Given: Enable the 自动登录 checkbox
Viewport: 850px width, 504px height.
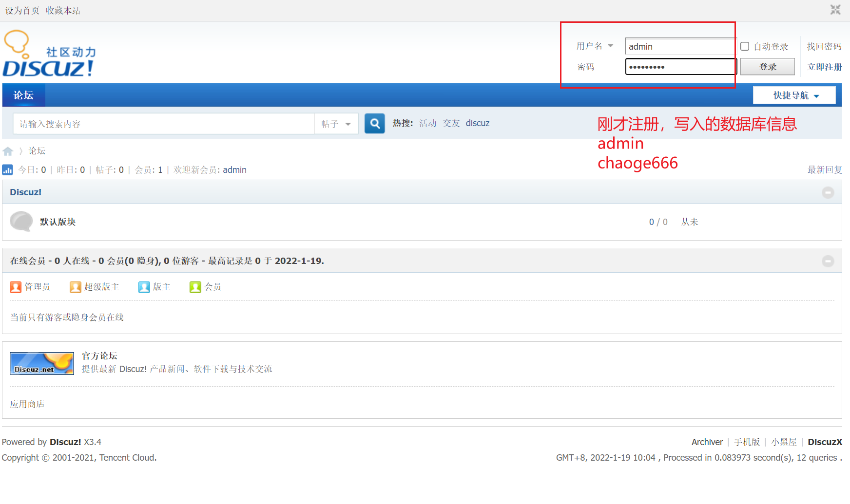Looking at the screenshot, I should point(745,46).
